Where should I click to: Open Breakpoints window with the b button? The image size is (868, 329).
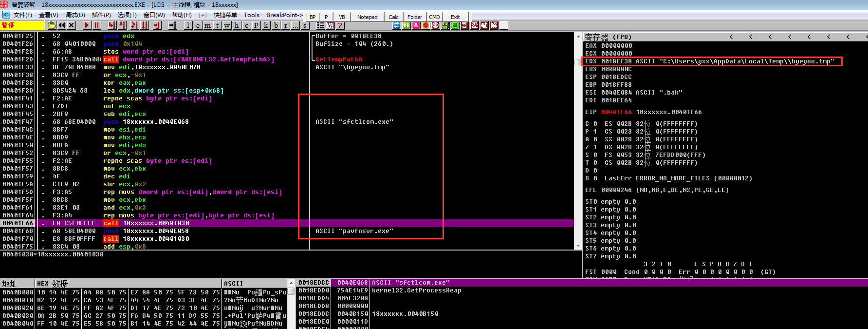tap(276, 25)
